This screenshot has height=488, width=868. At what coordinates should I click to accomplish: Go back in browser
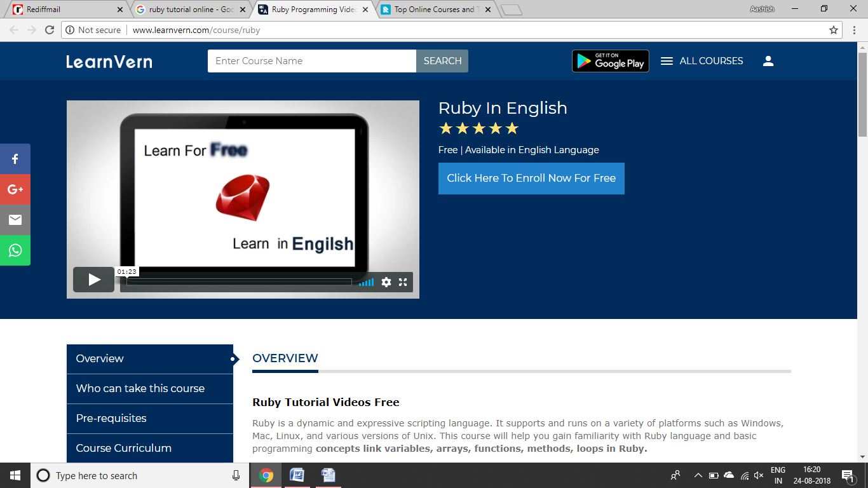14,30
